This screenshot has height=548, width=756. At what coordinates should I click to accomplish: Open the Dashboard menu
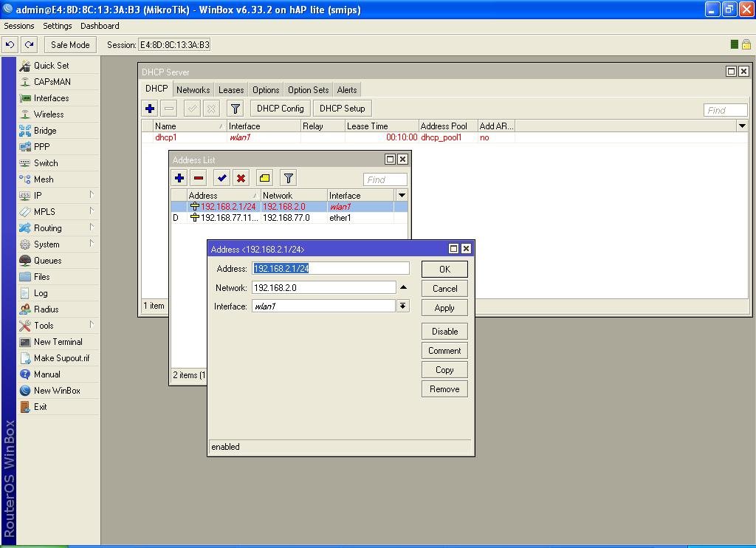pyautogui.click(x=100, y=26)
